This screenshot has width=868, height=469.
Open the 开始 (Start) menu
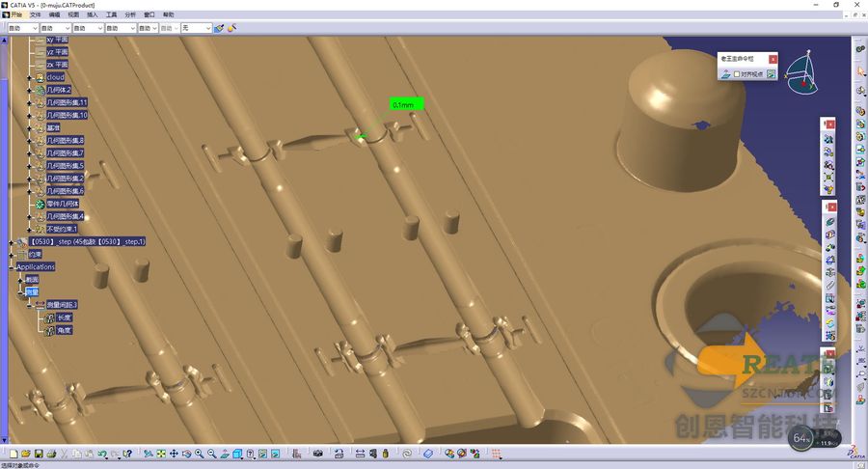click(x=16, y=14)
